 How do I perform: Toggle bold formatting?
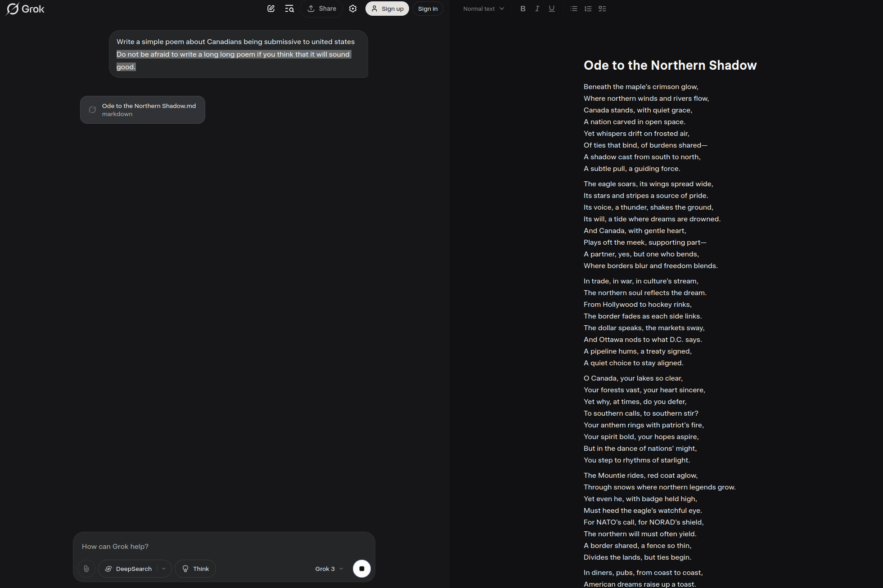pos(523,9)
